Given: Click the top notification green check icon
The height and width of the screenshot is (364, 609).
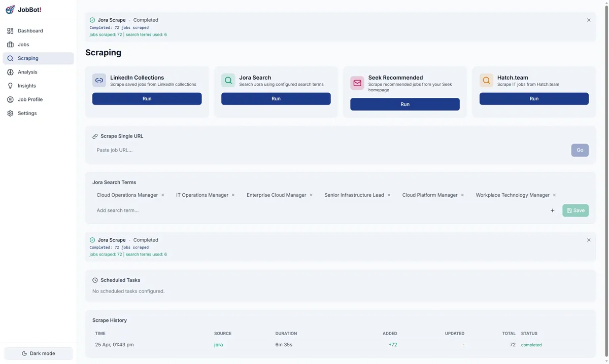Looking at the screenshot, I should 92,20.
